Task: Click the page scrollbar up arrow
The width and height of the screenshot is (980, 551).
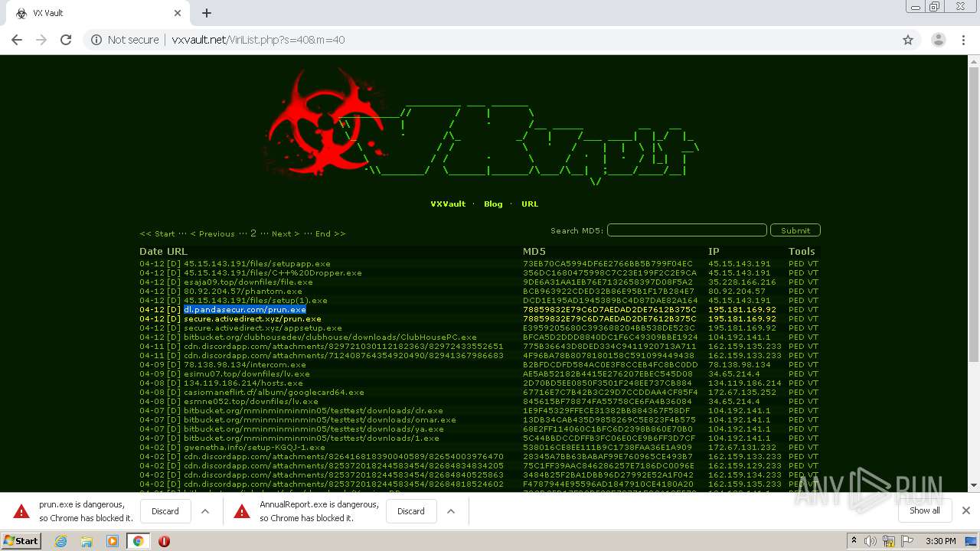Action: point(974,61)
